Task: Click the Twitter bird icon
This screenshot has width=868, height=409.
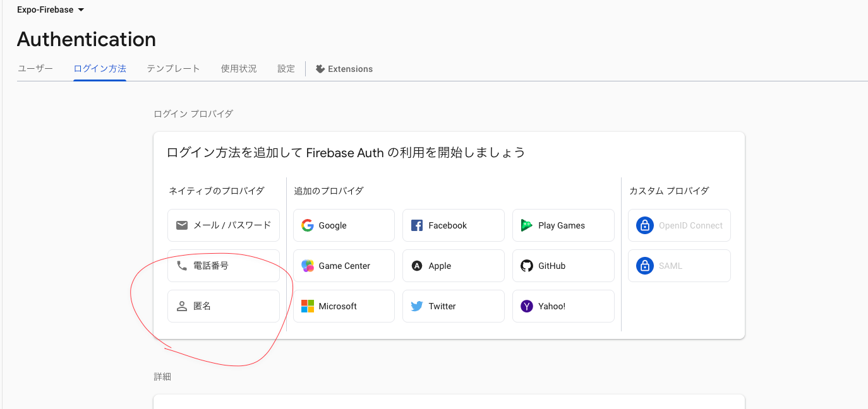Action: pyautogui.click(x=417, y=306)
